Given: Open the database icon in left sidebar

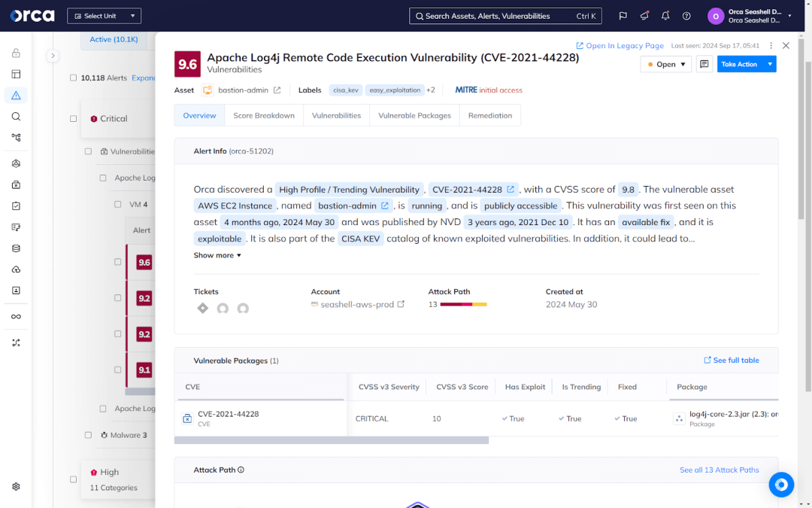Looking at the screenshot, I should pos(16,248).
